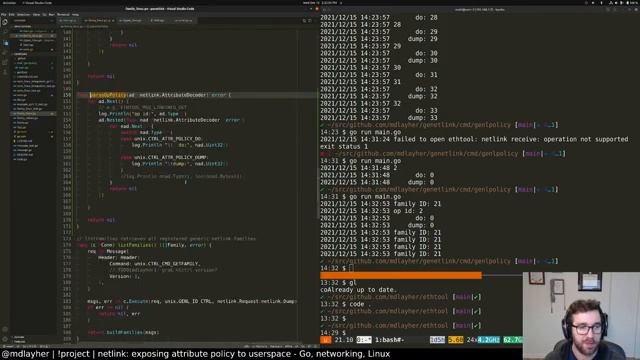Select highlighted file in Open Editors list

(x=33, y=36)
